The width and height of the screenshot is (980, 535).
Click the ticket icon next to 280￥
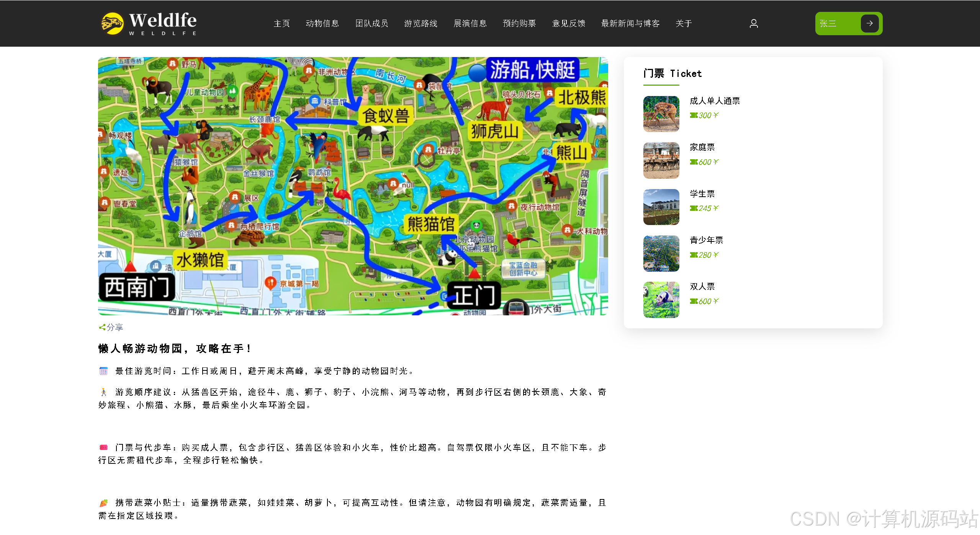pos(694,255)
